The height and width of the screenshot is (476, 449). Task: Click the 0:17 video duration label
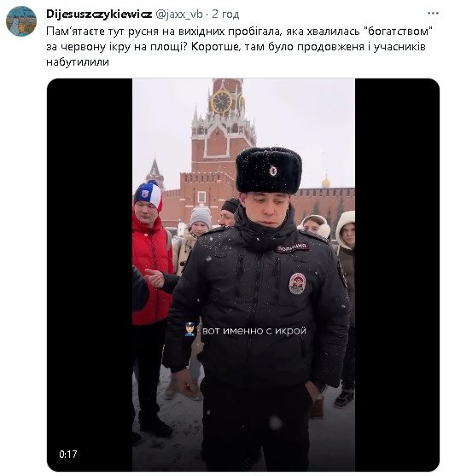click(x=68, y=454)
